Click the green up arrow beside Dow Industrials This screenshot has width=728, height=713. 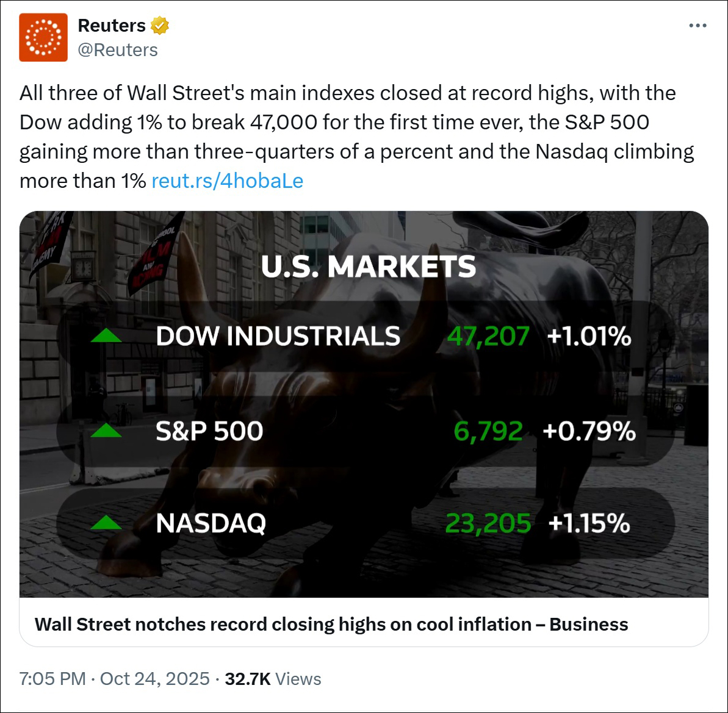point(106,336)
